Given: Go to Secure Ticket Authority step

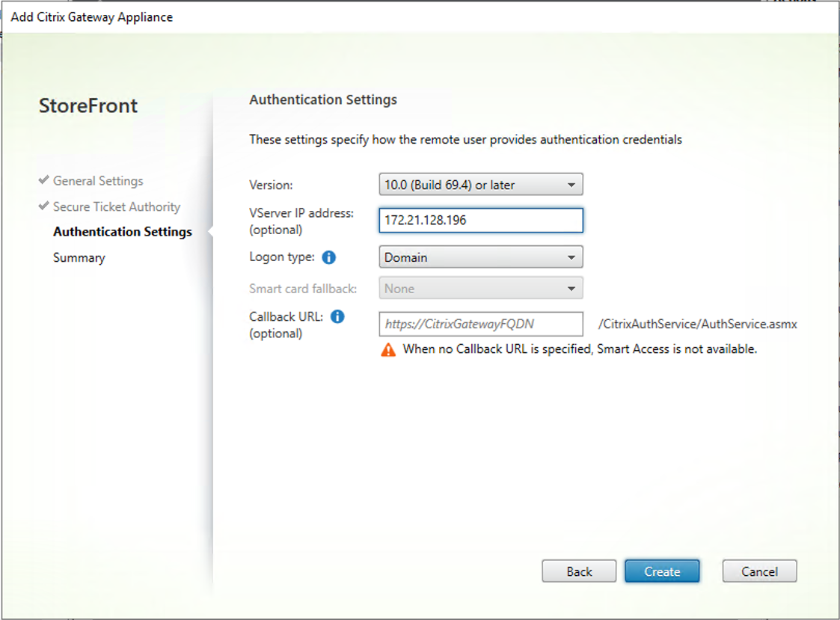Looking at the screenshot, I should coord(117,207).
